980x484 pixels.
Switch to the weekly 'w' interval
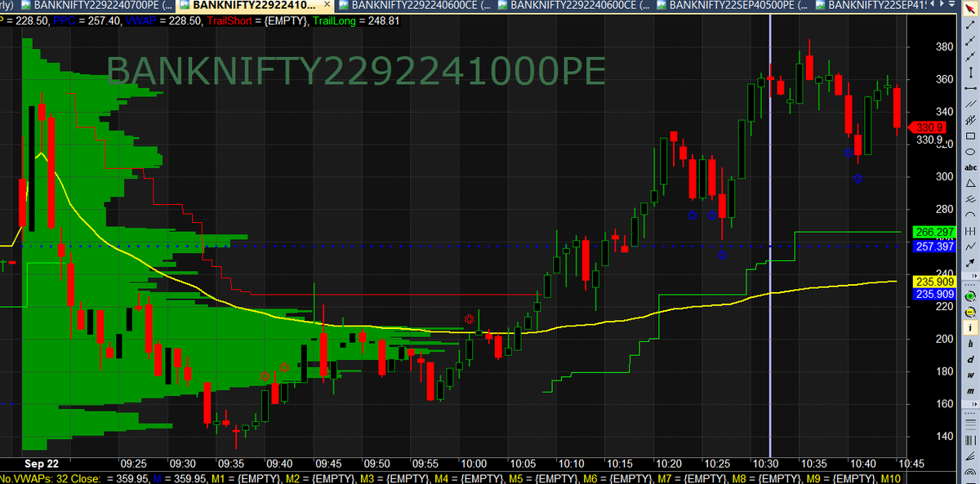[970, 375]
